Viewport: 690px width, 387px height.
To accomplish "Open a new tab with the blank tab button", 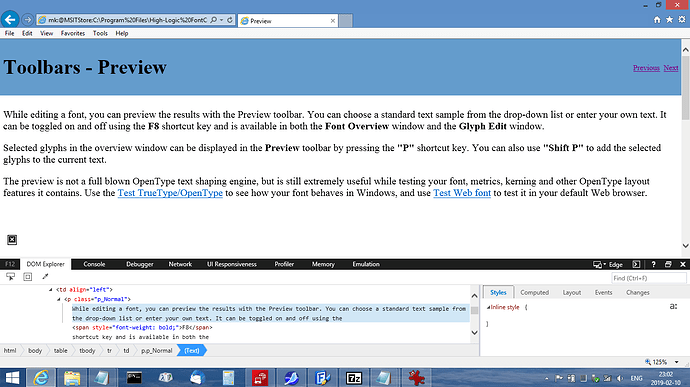I will coord(345,21).
